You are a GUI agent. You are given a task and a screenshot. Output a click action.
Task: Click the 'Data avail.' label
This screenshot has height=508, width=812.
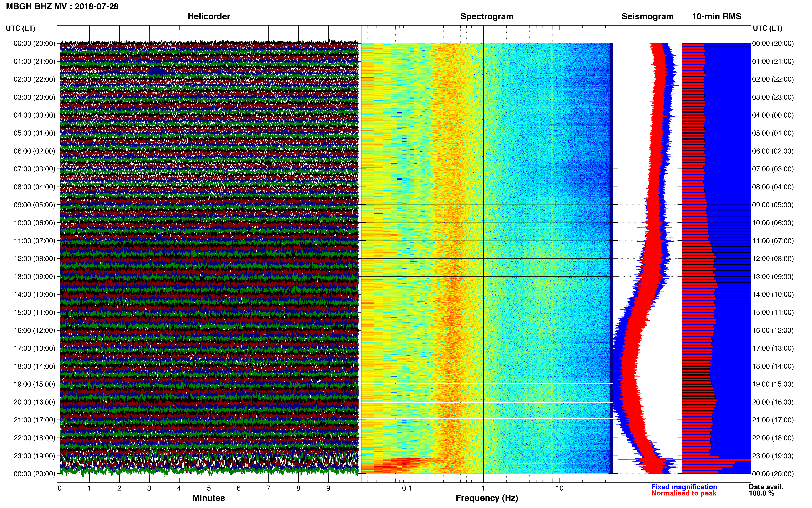(766, 487)
